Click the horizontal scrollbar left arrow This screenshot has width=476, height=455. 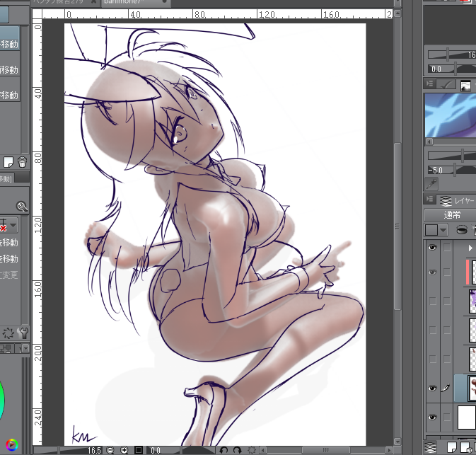tap(263, 450)
